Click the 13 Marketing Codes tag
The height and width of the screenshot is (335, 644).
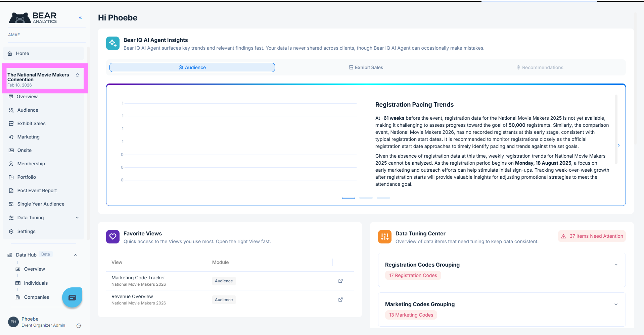pyautogui.click(x=411, y=315)
